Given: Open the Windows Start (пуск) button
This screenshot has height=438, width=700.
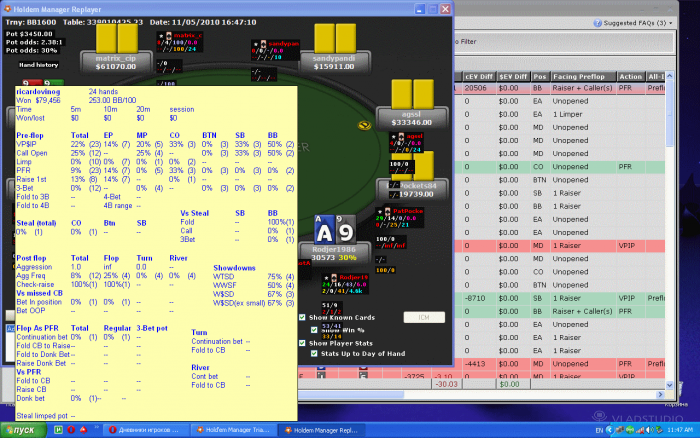Looking at the screenshot, I should click(23, 430).
